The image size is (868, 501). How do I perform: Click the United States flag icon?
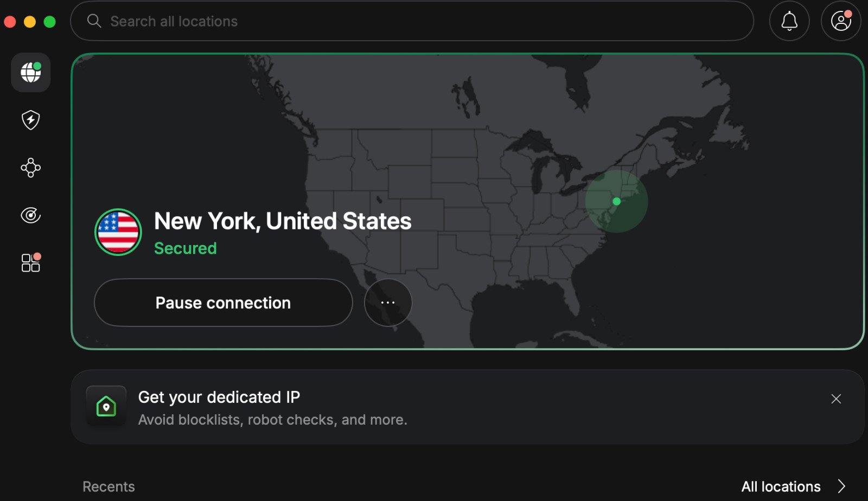coord(118,232)
